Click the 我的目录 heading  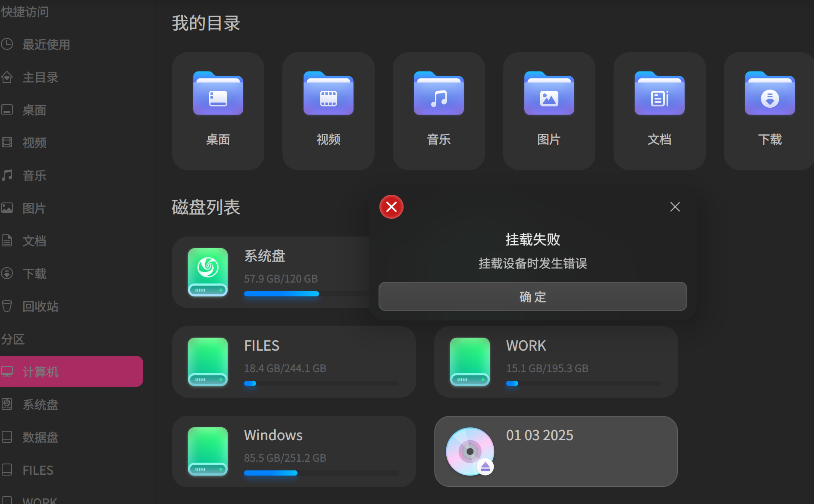(206, 23)
